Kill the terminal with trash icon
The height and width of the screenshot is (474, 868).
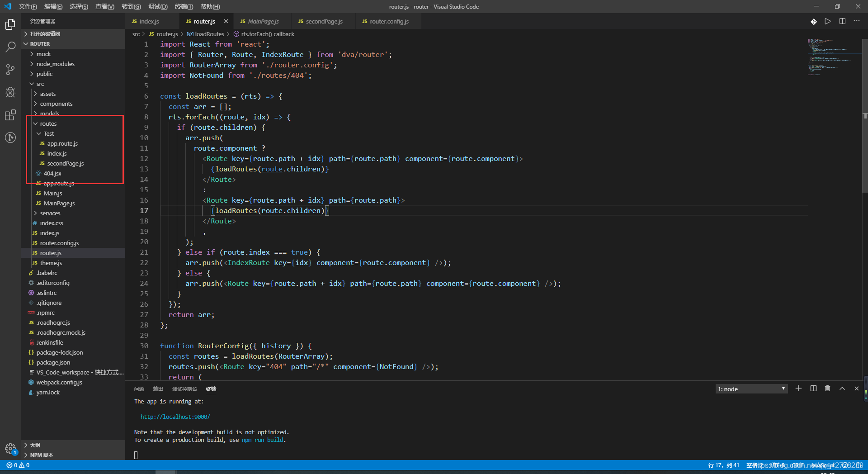[x=827, y=389]
